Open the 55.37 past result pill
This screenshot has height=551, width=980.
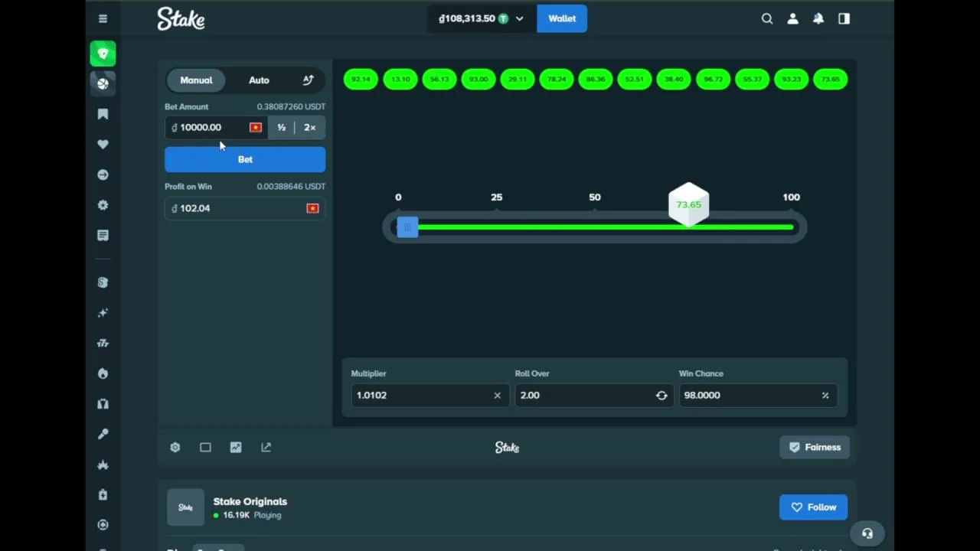[752, 79]
